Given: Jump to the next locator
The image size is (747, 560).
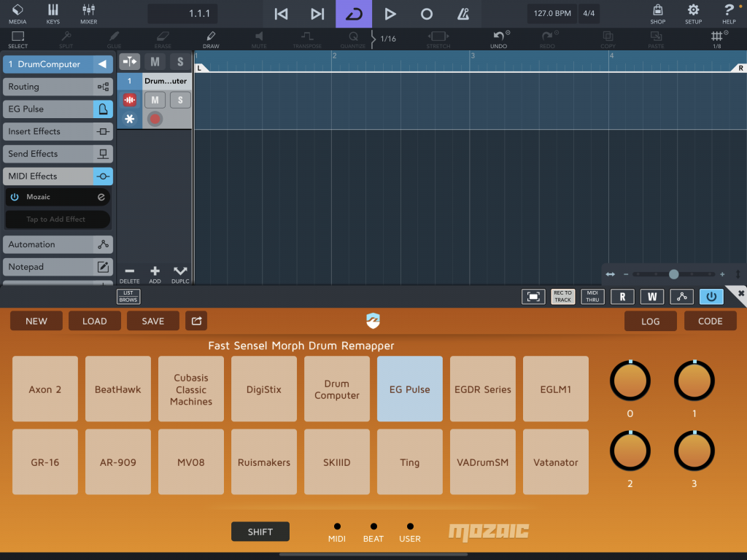Looking at the screenshot, I should [x=317, y=14].
